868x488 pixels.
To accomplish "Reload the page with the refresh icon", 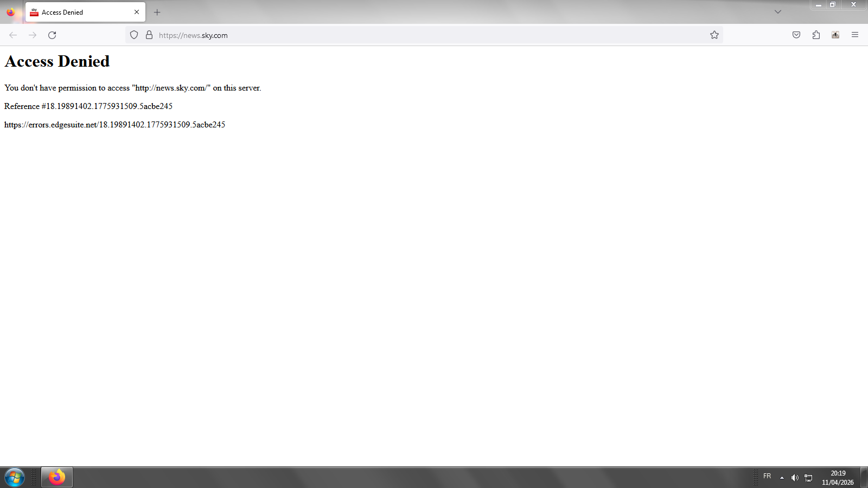I will [x=52, y=35].
